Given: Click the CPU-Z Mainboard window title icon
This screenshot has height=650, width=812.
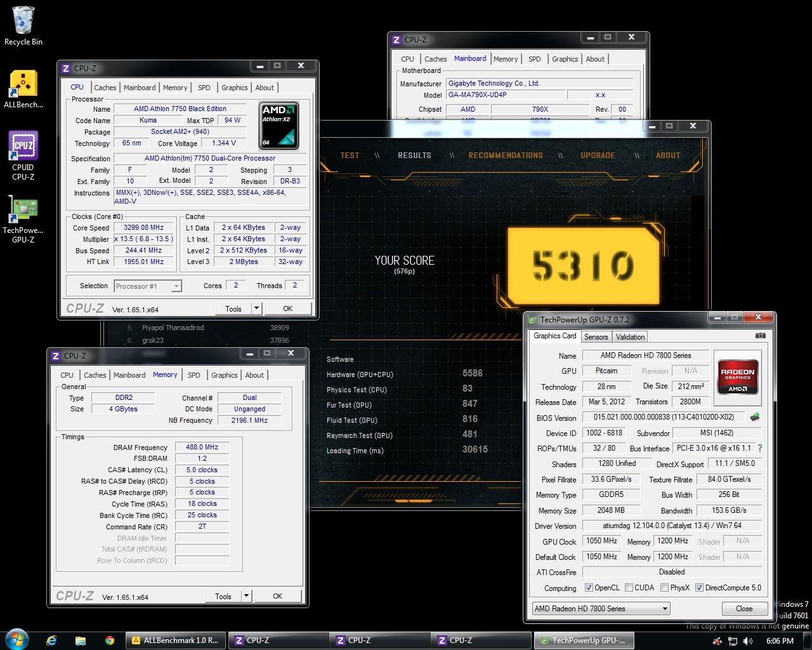Looking at the screenshot, I should 396,39.
